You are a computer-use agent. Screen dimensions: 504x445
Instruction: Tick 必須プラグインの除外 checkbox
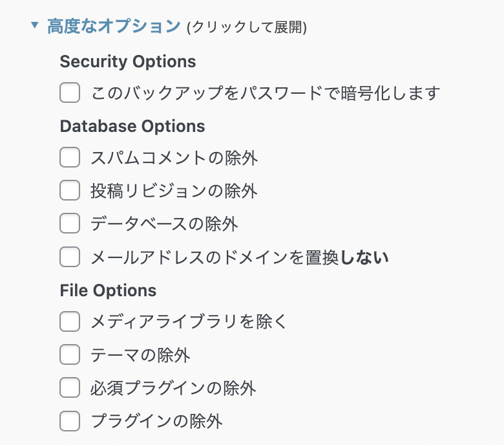pos(70,388)
